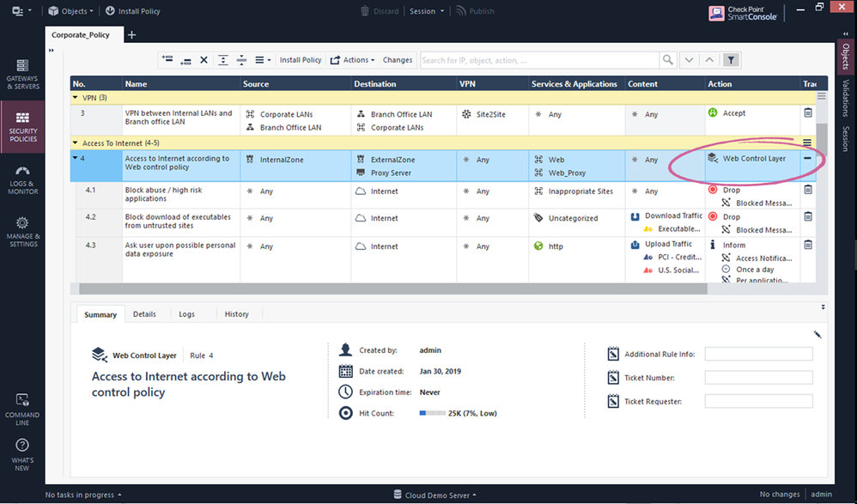The height and width of the screenshot is (504, 857).
Task: Click the magnifier search icon
Action: click(668, 60)
